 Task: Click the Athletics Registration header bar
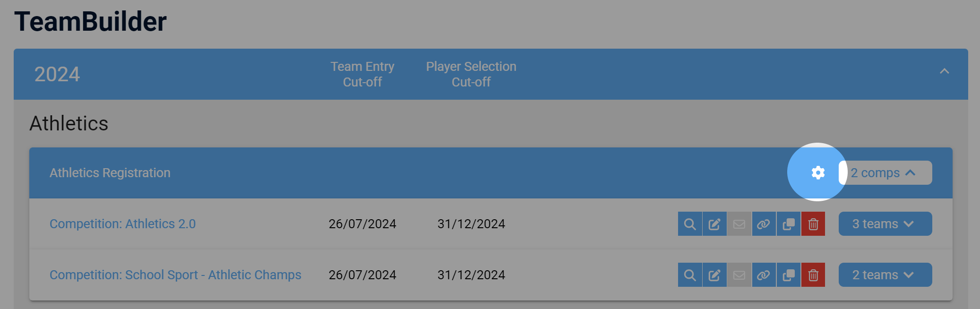point(490,173)
